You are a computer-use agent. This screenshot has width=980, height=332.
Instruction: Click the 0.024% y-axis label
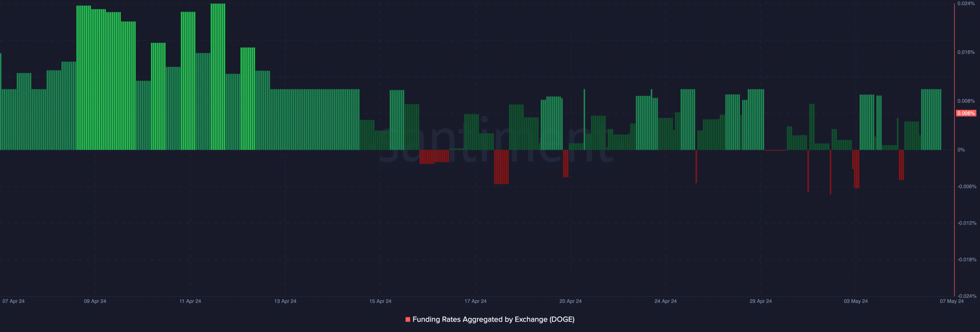coord(966,3)
